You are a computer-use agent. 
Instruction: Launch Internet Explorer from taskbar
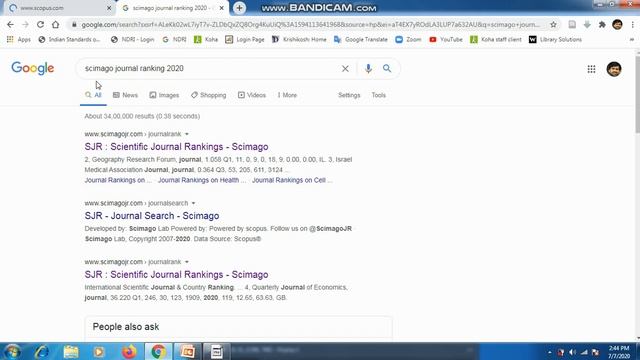click(x=41, y=351)
